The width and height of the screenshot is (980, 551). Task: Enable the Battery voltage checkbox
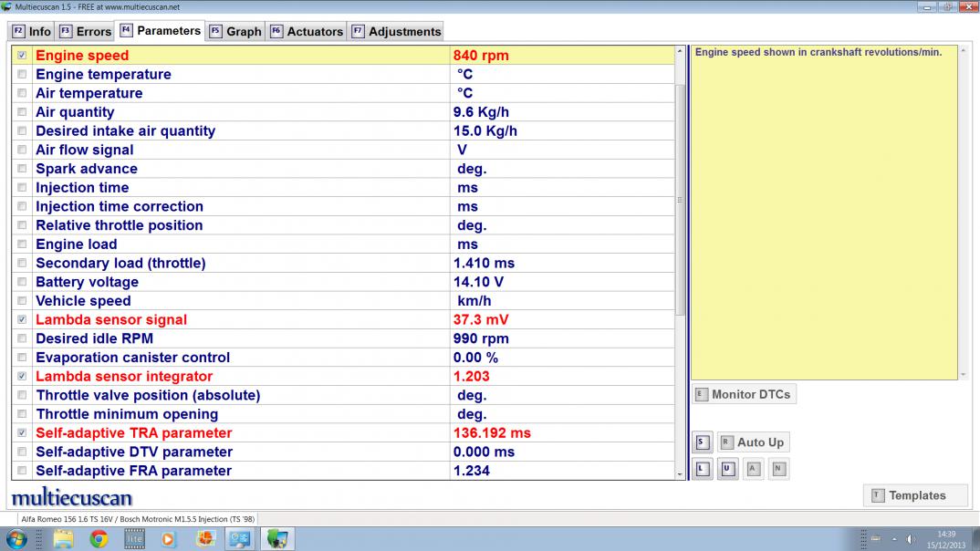tap(22, 283)
